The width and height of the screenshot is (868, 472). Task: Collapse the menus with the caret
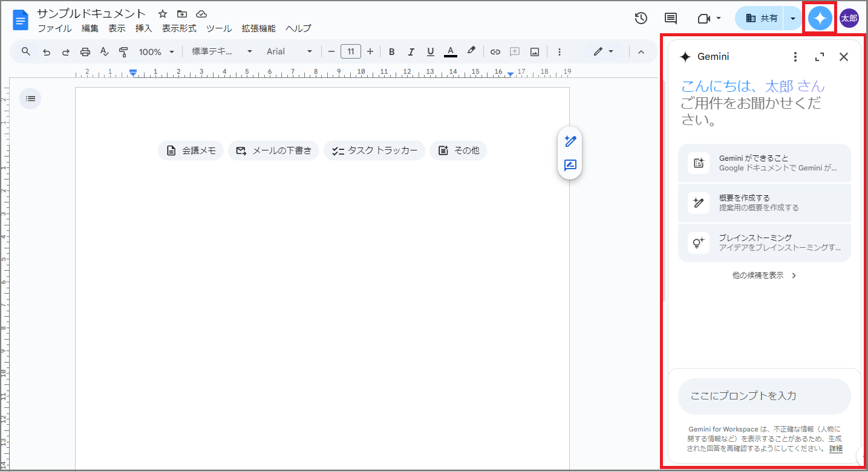[641, 52]
